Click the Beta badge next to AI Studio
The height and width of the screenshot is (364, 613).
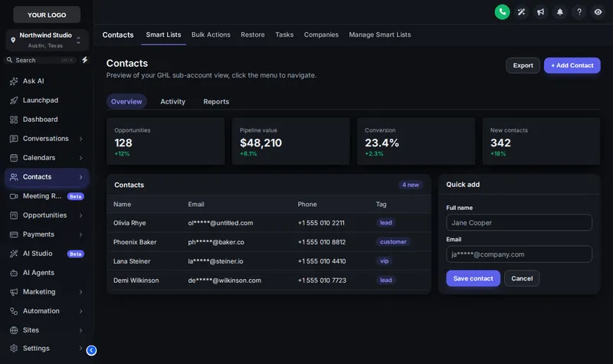75,254
